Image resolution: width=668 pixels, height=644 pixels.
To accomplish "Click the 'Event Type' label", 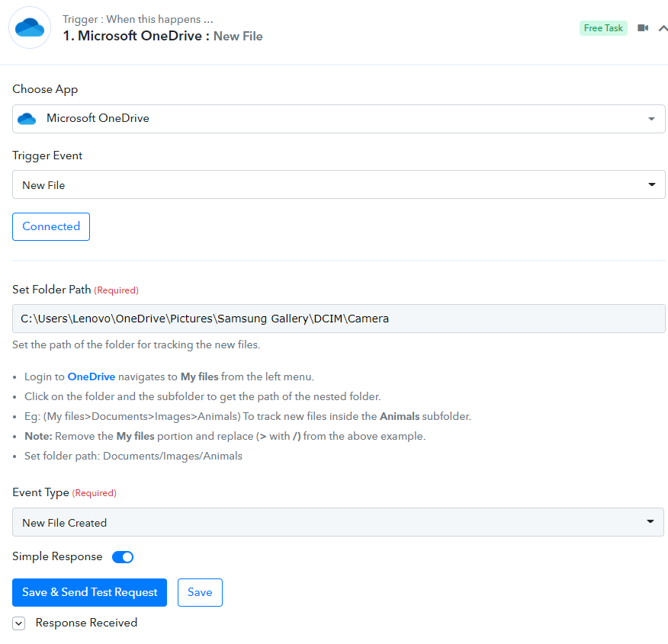I will tap(40, 492).
